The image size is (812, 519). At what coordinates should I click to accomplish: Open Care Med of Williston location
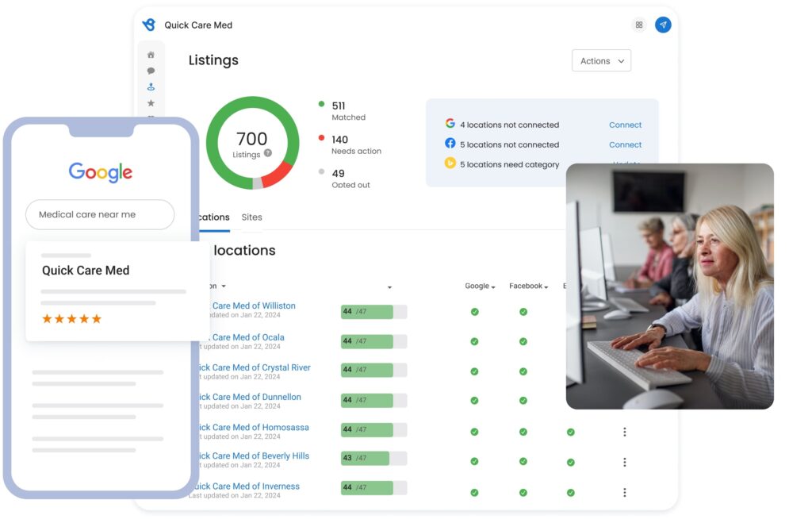(x=254, y=306)
